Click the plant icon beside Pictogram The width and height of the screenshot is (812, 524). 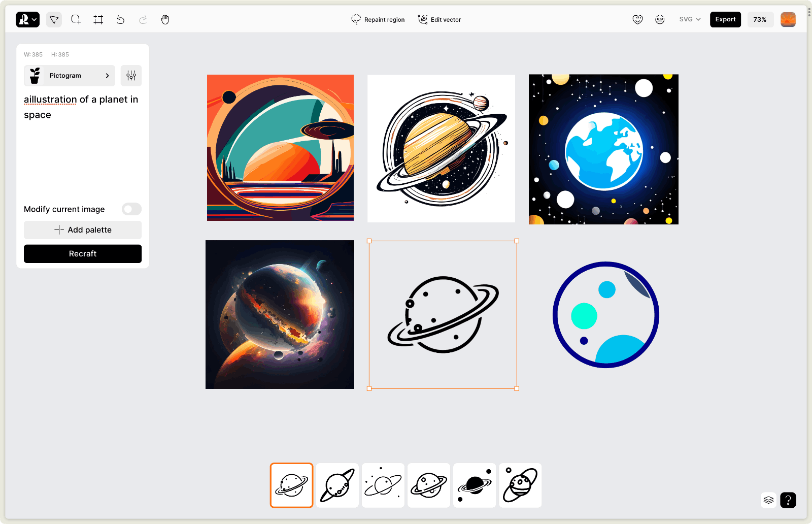(x=35, y=76)
